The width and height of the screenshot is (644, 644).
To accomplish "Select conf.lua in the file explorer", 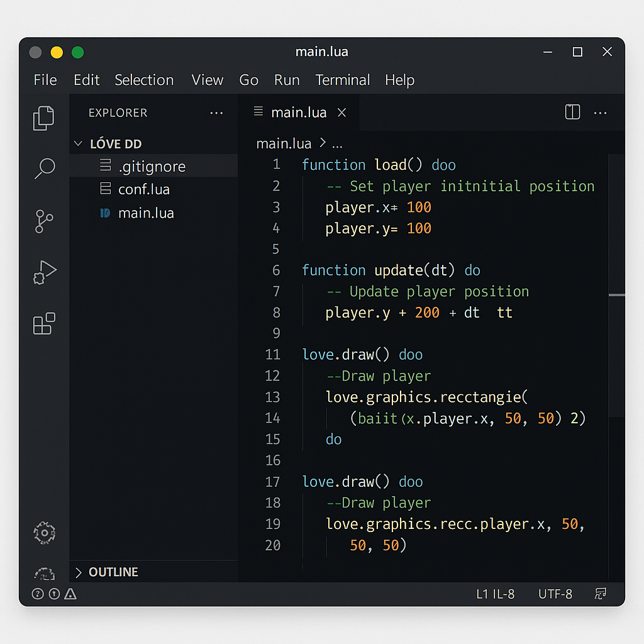I will click(x=144, y=189).
